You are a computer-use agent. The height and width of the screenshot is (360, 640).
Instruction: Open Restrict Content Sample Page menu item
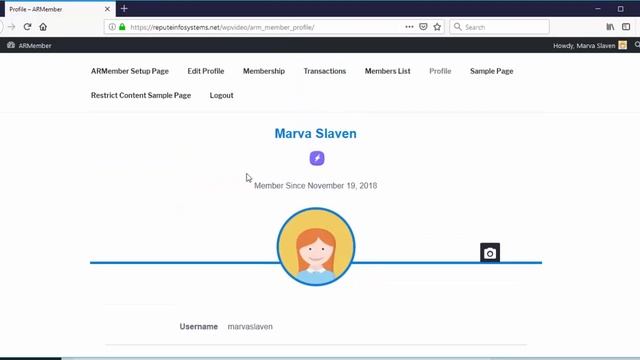[141, 95]
